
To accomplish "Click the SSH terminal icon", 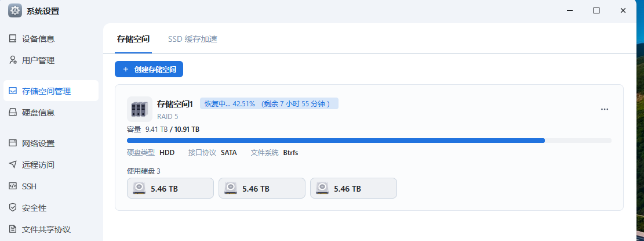I will coord(13,186).
